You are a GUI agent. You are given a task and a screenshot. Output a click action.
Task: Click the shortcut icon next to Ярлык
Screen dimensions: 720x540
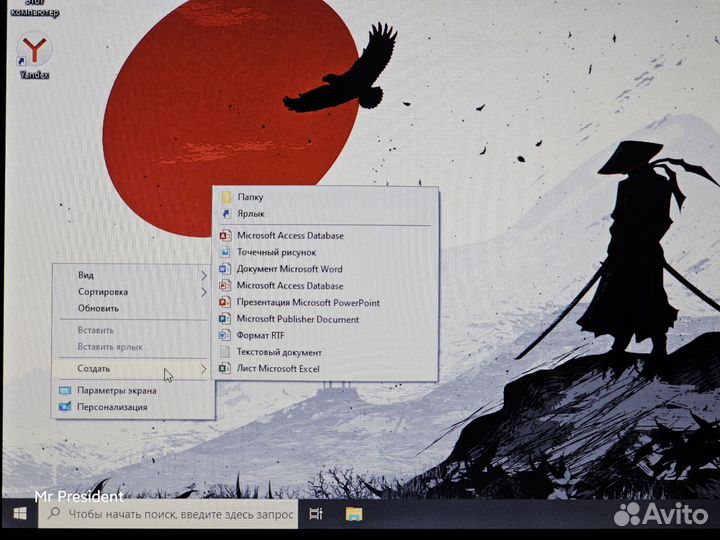[x=226, y=214]
